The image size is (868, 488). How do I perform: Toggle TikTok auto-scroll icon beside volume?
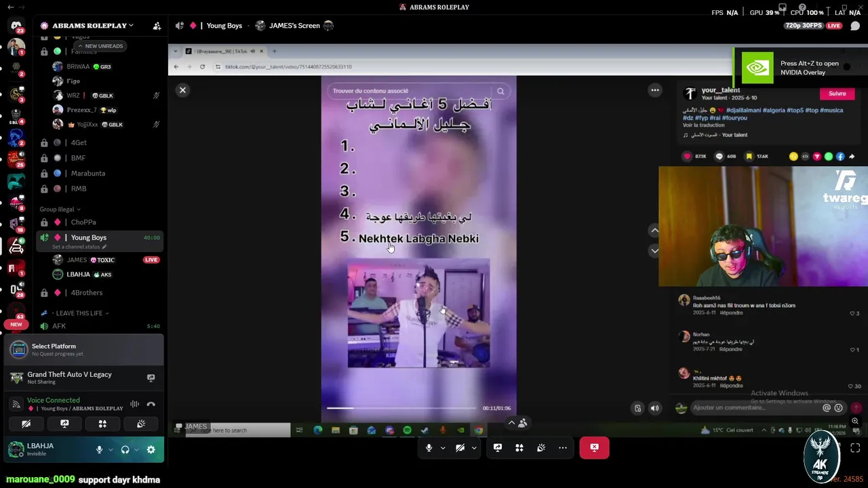637,408
